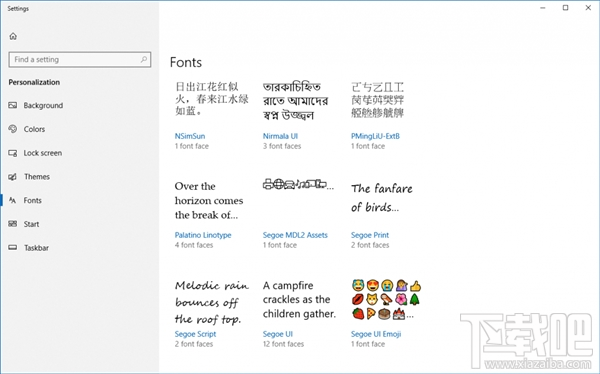Click the Personalization section heading
Image resolution: width=600 pixels, height=374 pixels.
tap(34, 82)
